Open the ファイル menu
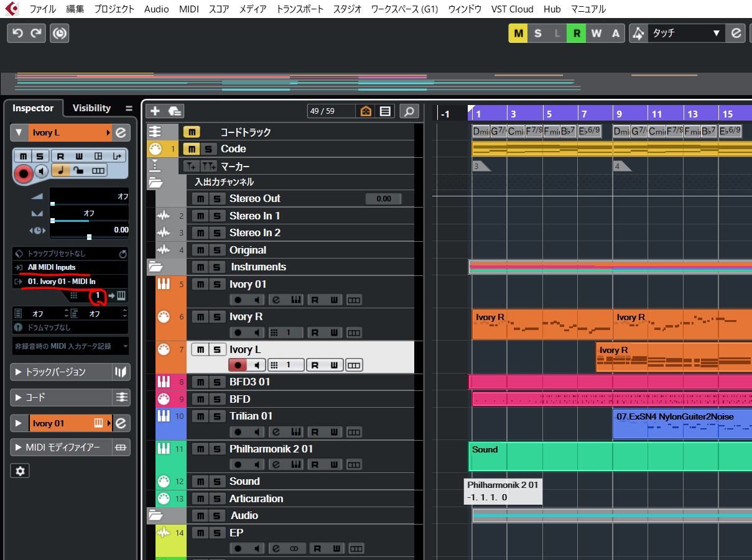Screen dimensions: 752x560 [42, 9]
